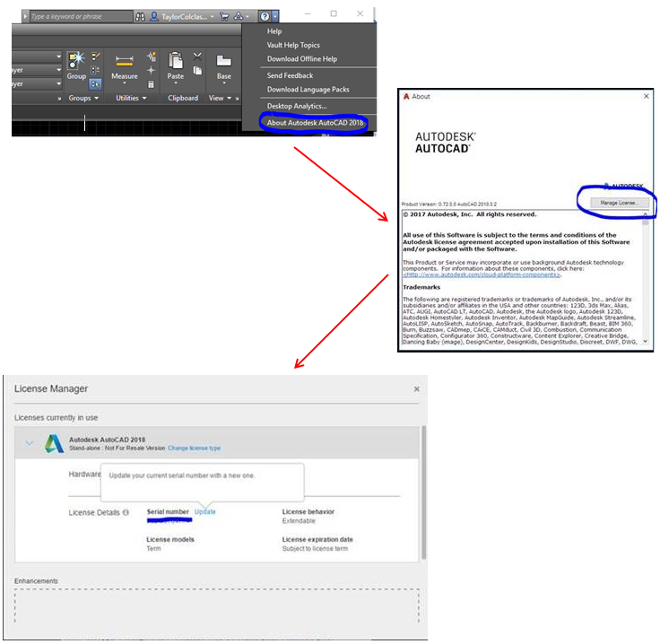The width and height of the screenshot is (660, 644).
Task: Click the Update serial number link
Action: pyautogui.click(x=205, y=512)
